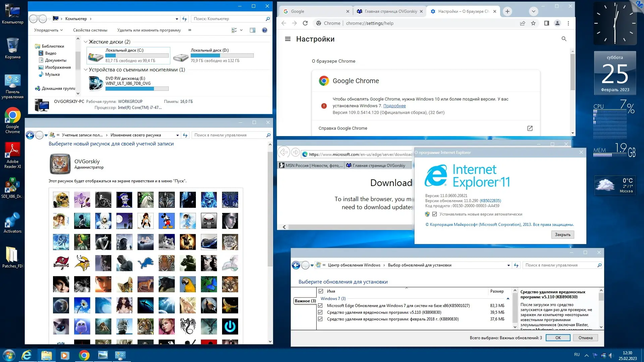Image resolution: width=644 pixels, height=362 pixels.
Task: Open the Explorer help question mark icon
Action: click(x=264, y=30)
